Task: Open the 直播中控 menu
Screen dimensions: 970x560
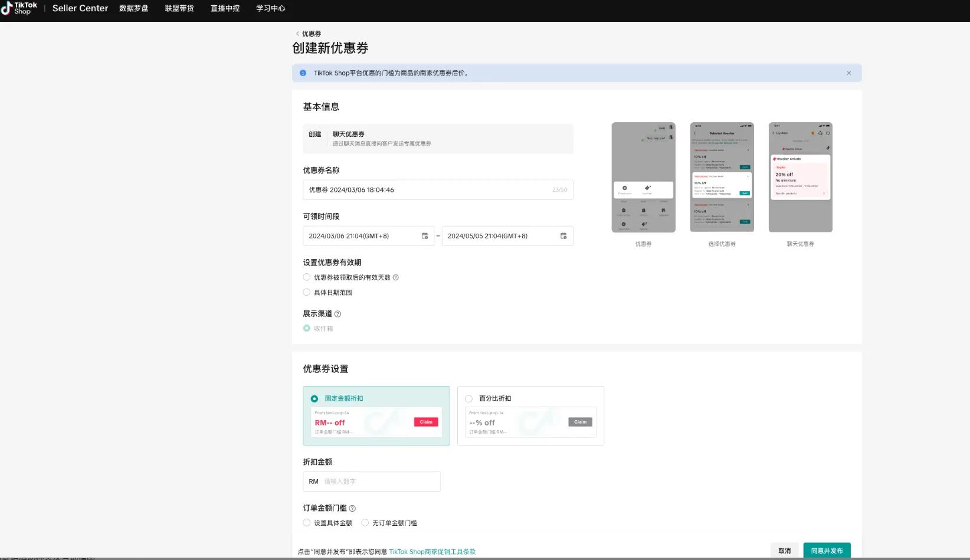Action: click(225, 8)
